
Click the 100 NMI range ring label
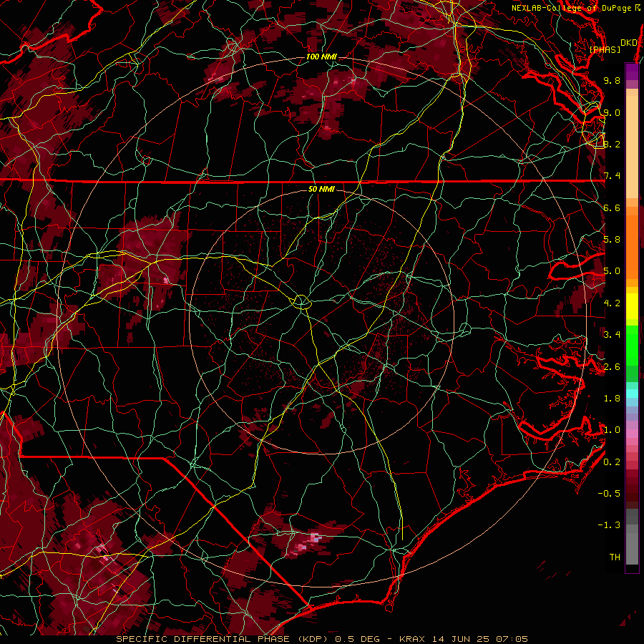[321, 57]
